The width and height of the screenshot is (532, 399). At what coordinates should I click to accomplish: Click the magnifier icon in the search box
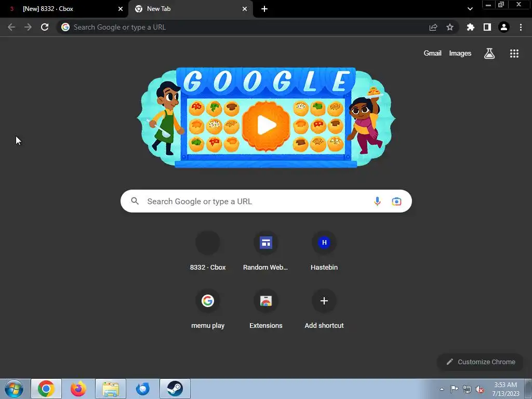click(135, 201)
